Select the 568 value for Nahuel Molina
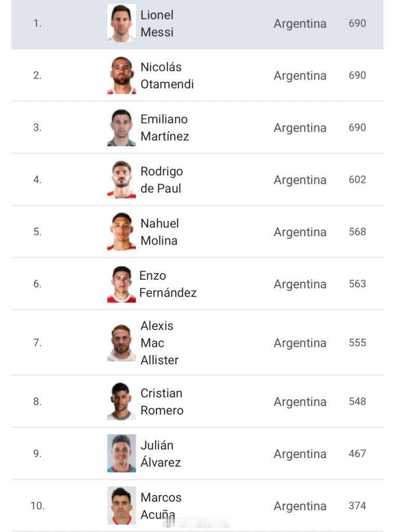Screen dimensions: 395x532 (358, 232)
